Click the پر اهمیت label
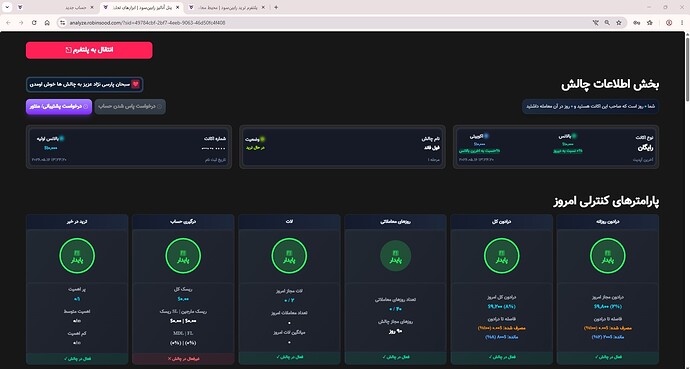Viewport: 690px width, 369px height. click(x=77, y=289)
